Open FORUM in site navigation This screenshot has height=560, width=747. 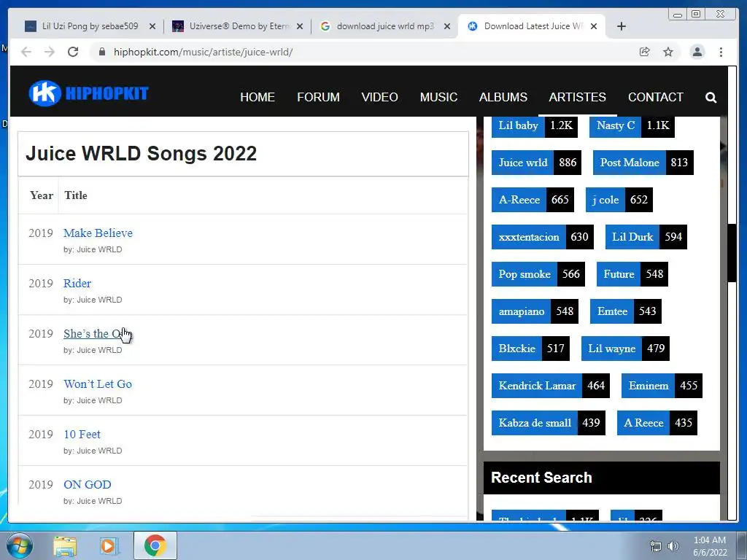pyautogui.click(x=318, y=97)
